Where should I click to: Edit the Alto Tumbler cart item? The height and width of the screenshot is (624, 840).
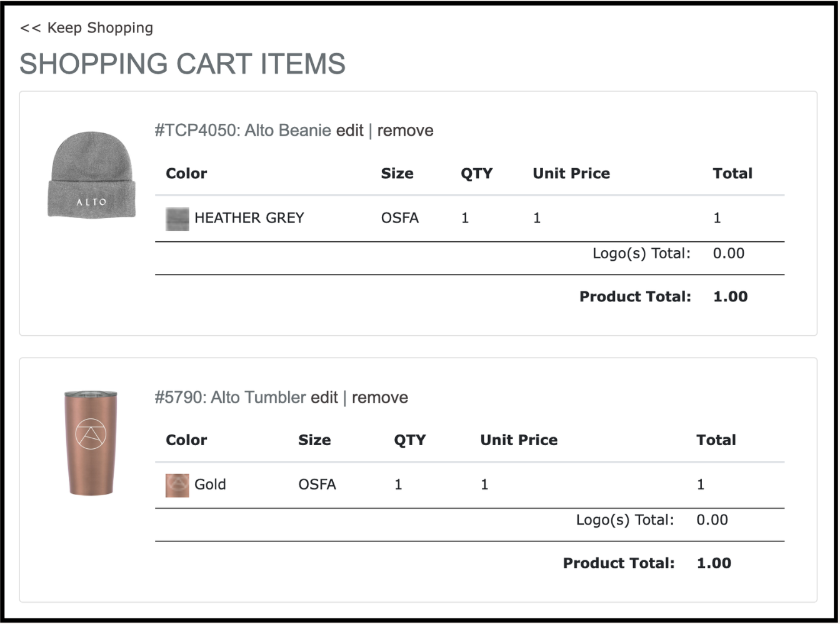pyautogui.click(x=324, y=398)
